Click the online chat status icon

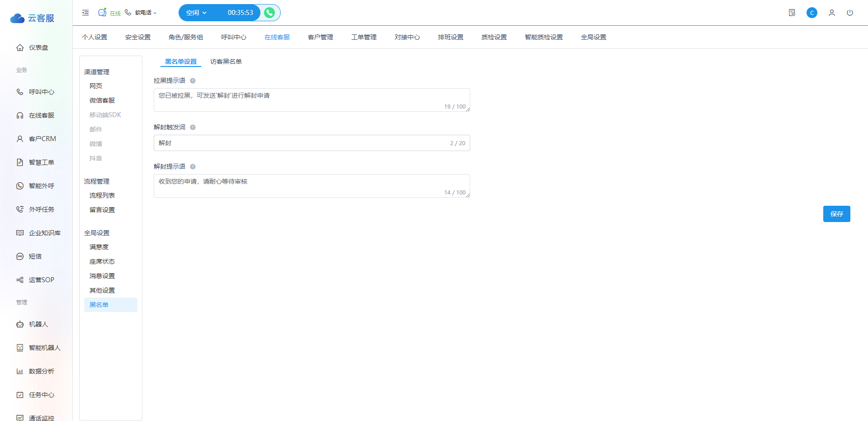click(103, 12)
